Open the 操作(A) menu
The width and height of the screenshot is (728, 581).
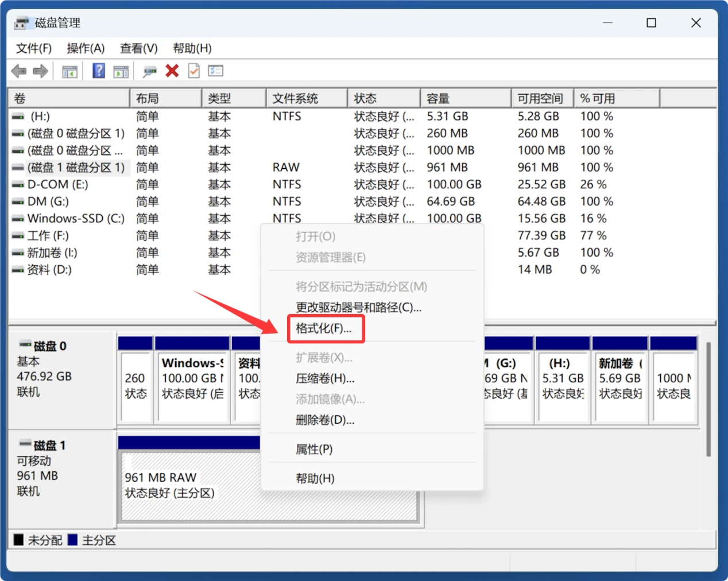click(86, 48)
